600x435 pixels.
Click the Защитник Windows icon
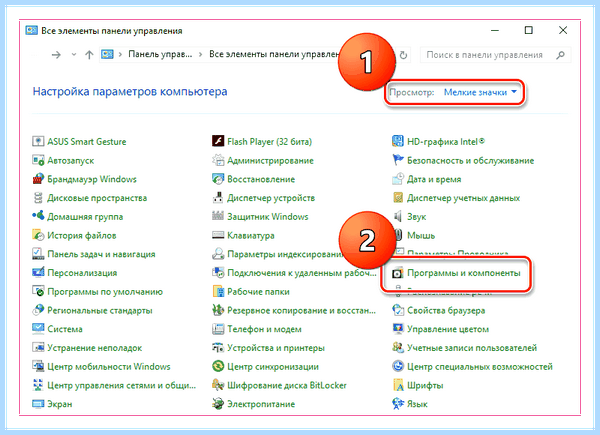point(218,217)
